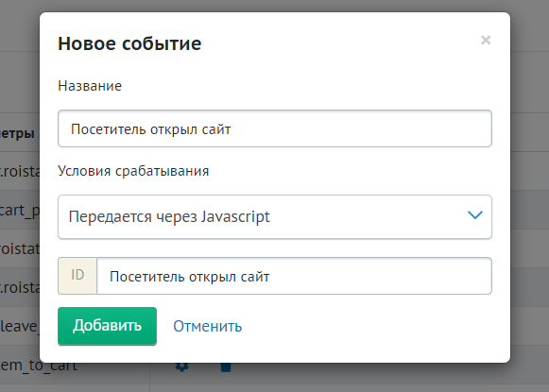The width and height of the screenshot is (549, 392).
Task: Click the етры column header in the table
Action: coord(17,133)
